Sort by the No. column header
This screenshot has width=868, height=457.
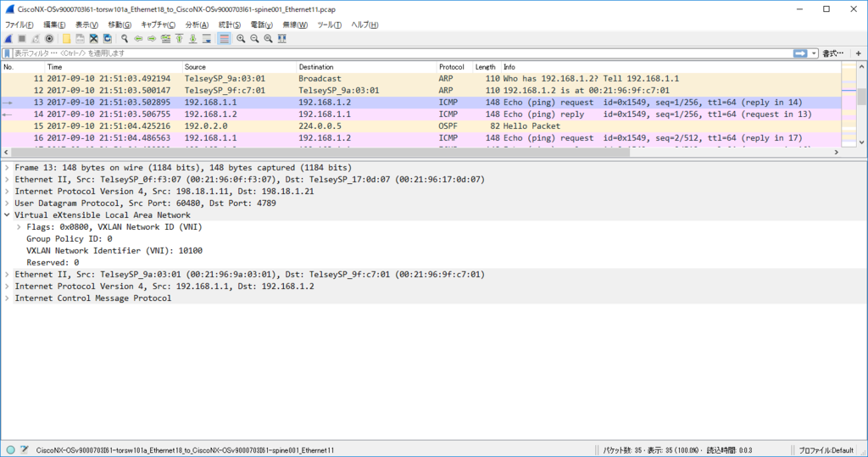pyautogui.click(x=23, y=67)
